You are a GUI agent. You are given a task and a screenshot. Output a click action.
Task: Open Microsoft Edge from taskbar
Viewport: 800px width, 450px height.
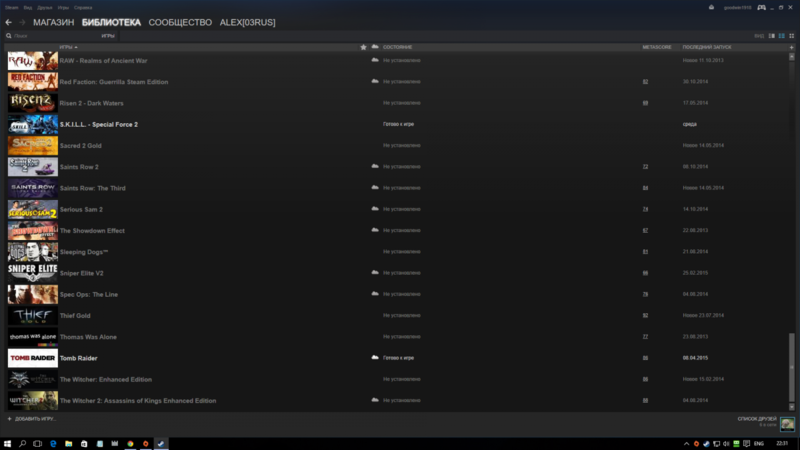(x=53, y=443)
